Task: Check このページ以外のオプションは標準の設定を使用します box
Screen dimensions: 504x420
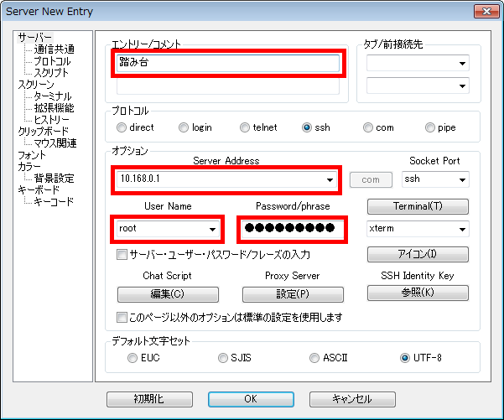Action: [122, 317]
